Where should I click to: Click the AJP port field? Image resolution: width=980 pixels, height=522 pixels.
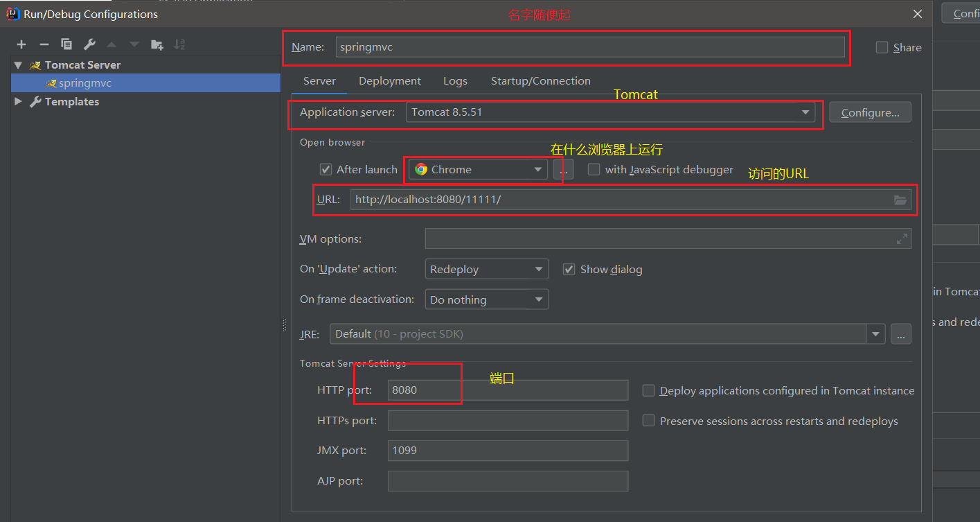tap(508, 481)
